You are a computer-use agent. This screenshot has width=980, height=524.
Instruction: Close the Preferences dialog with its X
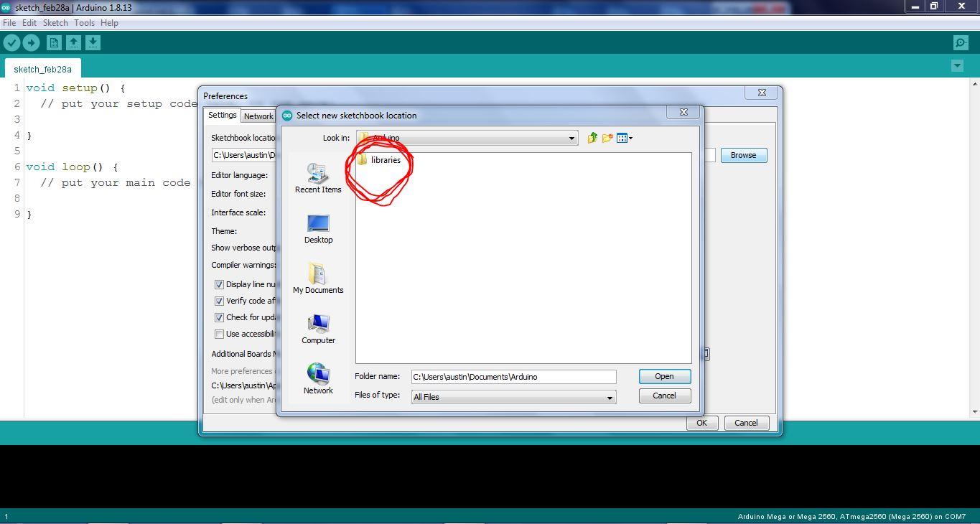click(x=762, y=93)
